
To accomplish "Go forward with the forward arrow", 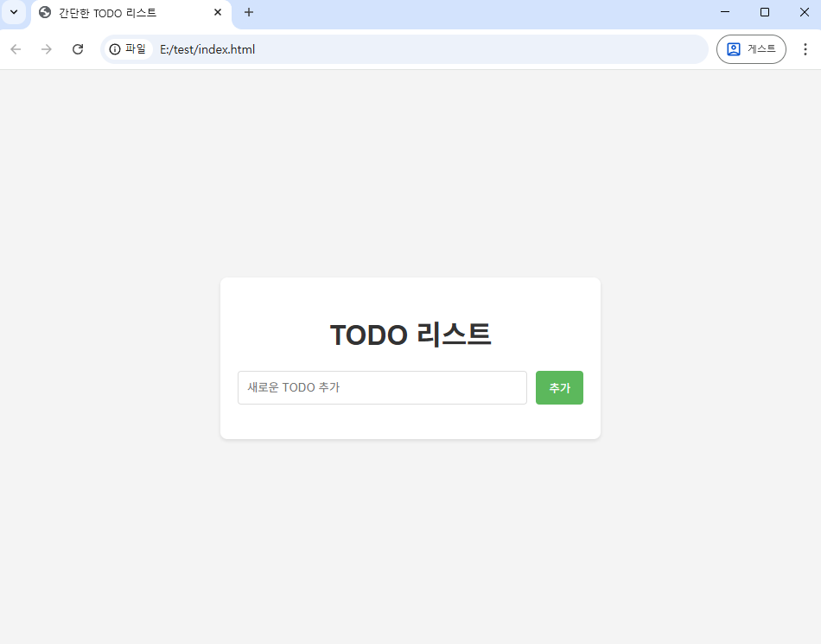I will coord(47,49).
